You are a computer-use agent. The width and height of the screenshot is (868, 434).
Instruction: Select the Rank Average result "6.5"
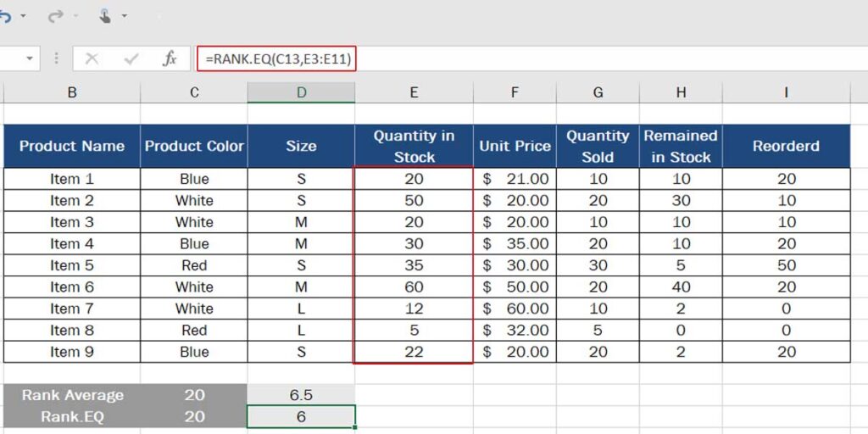click(x=301, y=395)
